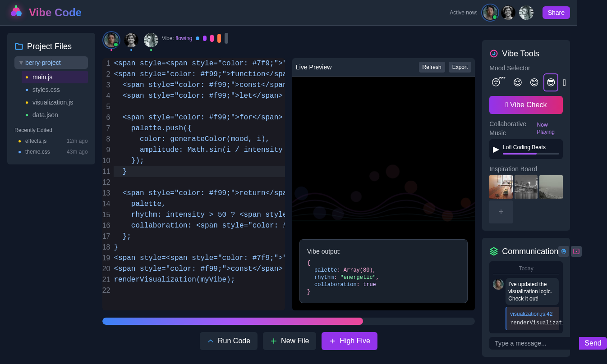This screenshot has width=607, height=364.
Task: Click the Vibe Tools target icon
Action: 493,54
